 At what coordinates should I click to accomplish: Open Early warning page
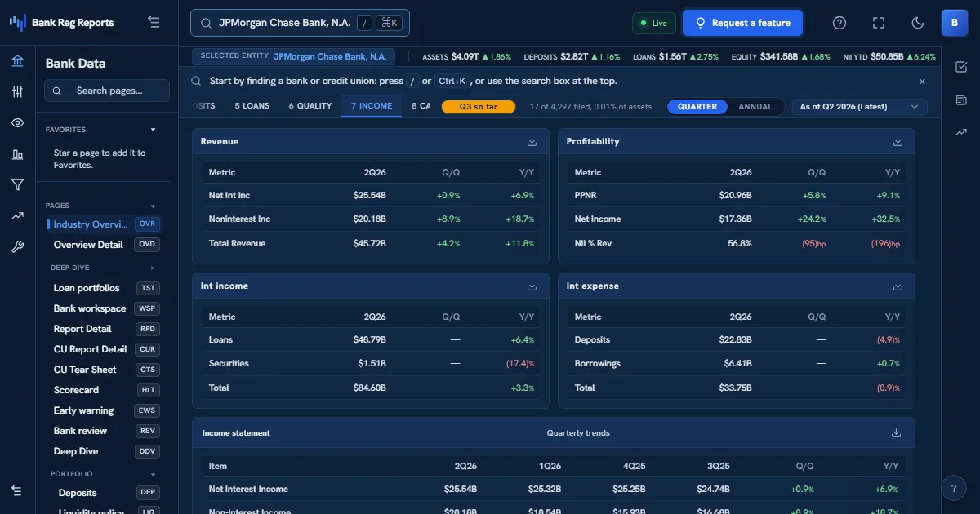click(105, 410)
